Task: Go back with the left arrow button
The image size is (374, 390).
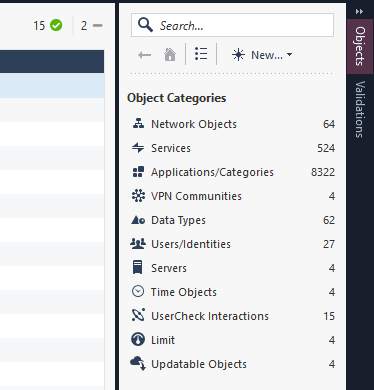Action: 145,55
